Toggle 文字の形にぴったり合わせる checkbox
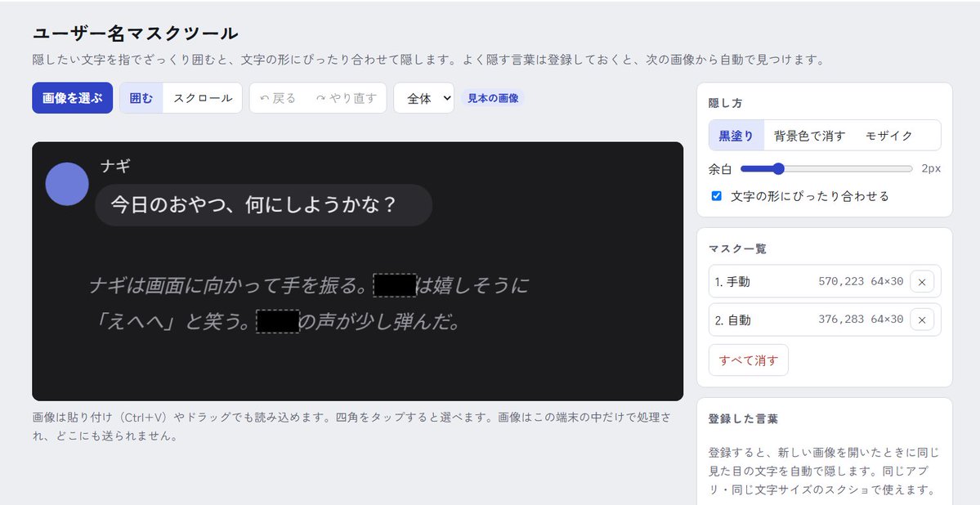 pos(717,196)
